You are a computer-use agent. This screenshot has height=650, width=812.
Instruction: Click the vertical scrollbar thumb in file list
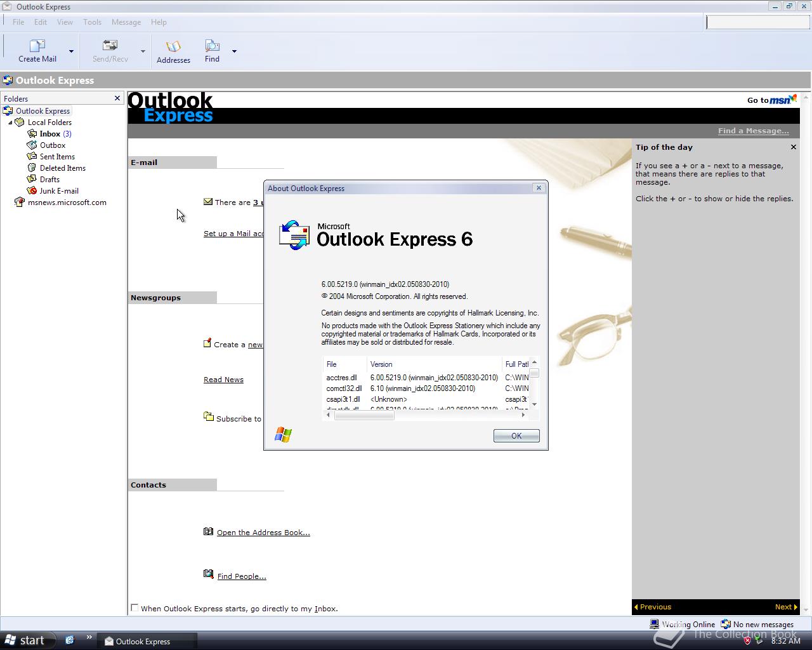(534, 373)
